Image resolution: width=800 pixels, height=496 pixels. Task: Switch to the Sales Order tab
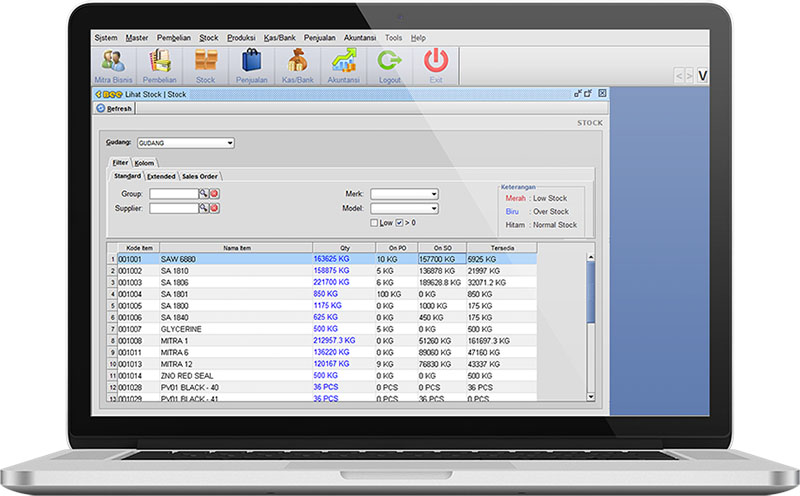[x=200, y=176]
